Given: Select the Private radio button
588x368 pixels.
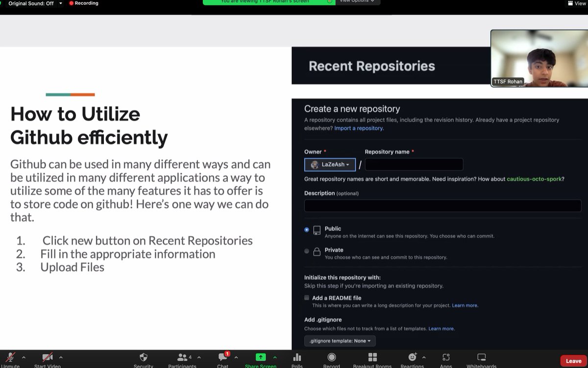Looking at the screenshot, I should pyautogui.click(x=307, y=251).
